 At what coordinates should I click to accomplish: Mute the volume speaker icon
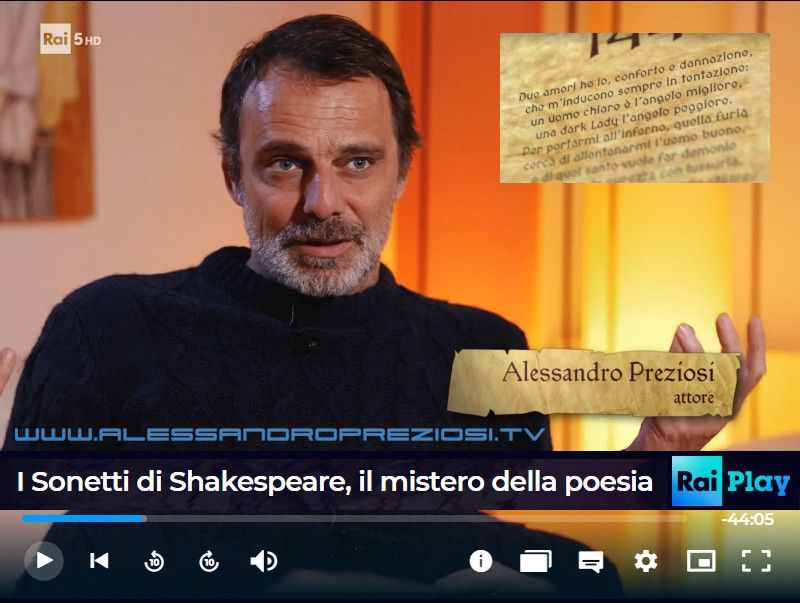coord(264,561)
